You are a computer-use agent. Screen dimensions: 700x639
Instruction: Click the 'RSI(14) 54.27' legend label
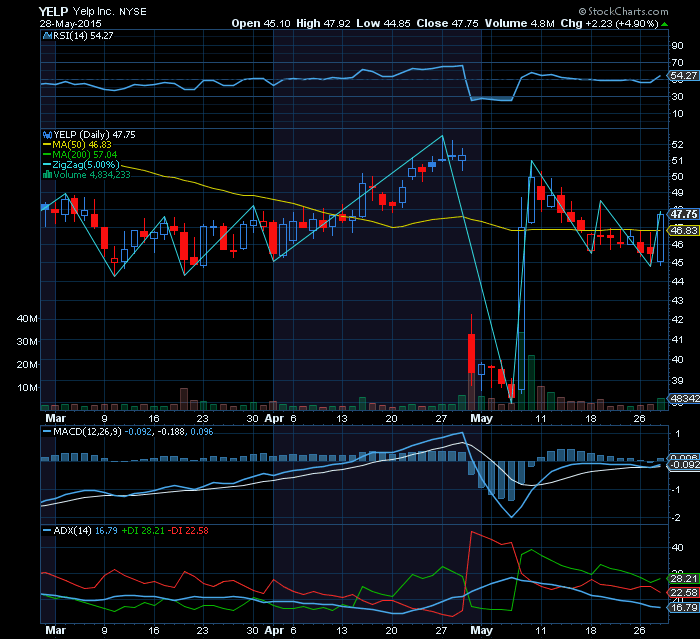[x=83, y=36]
